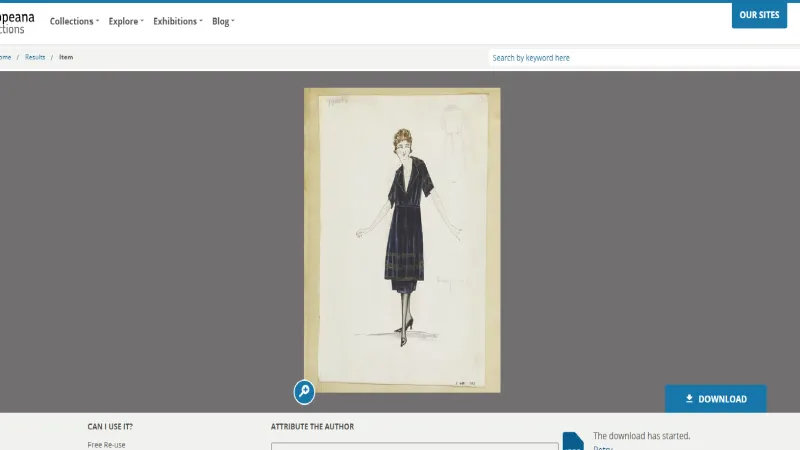Focus the Search by keyword field
Image resolution: width=800 pixels, height=450 pixels.
[644, 58]
